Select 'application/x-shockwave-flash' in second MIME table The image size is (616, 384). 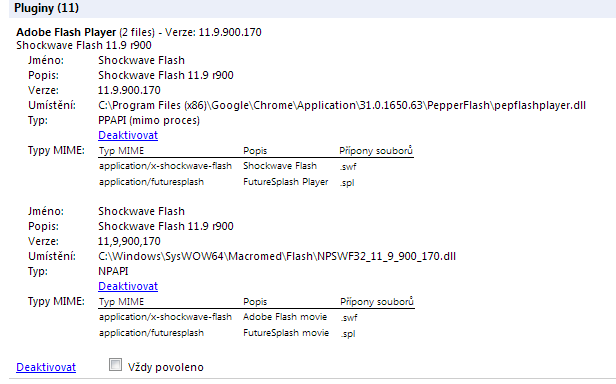(165, 317)
